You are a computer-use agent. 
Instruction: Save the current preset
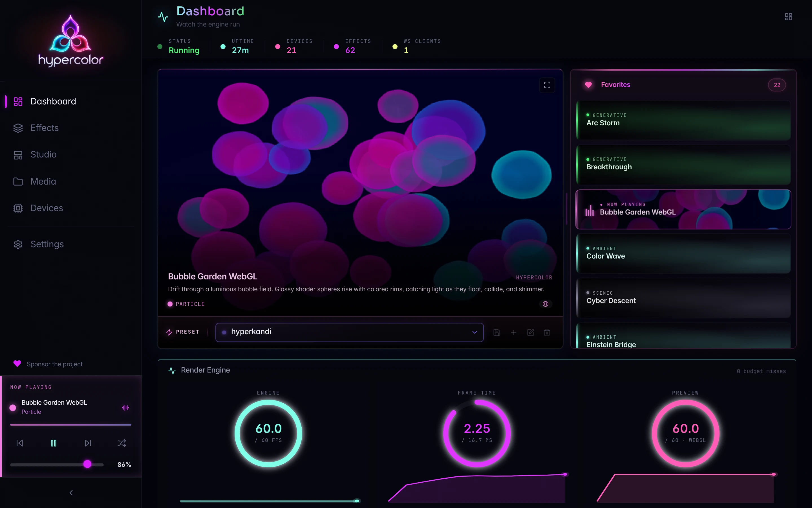coord(497,332)
